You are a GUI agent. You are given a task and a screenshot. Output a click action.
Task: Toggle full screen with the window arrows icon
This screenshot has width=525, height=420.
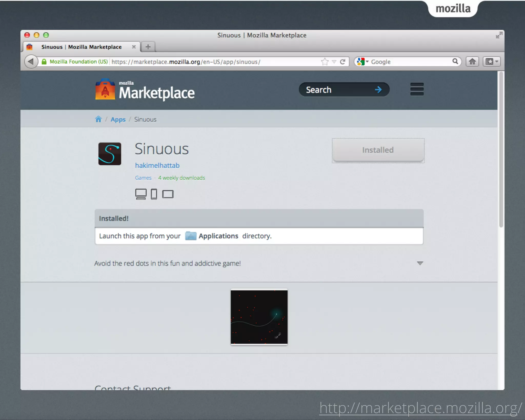point(499,35)
